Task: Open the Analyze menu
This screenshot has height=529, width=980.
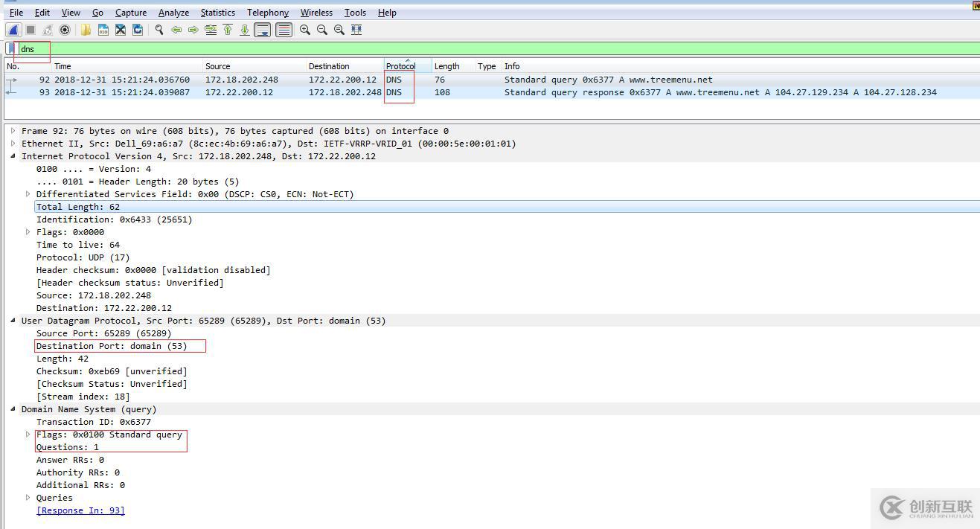Action: click(x=173, y=13)
